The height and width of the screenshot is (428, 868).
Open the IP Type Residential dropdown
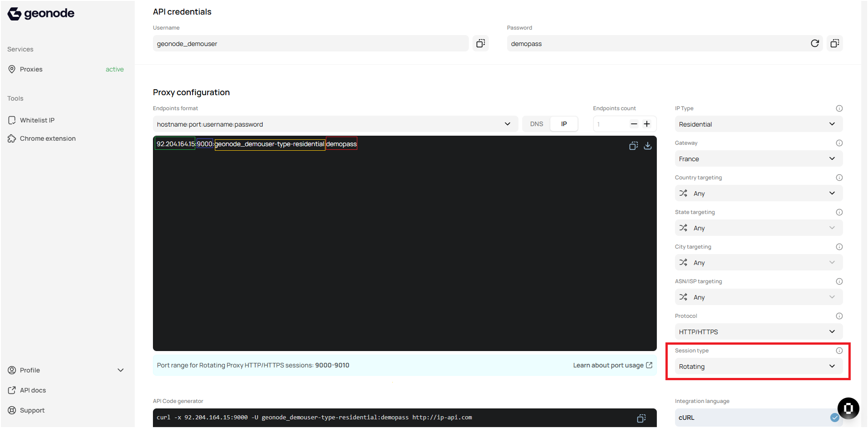pyautogui.click(x=759, y=124)
